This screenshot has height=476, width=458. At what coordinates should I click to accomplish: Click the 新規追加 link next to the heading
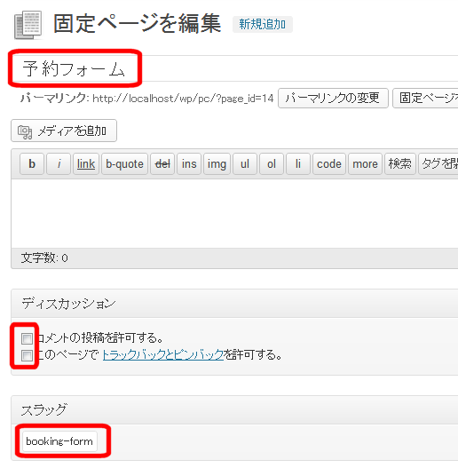[x=262, y=24]
